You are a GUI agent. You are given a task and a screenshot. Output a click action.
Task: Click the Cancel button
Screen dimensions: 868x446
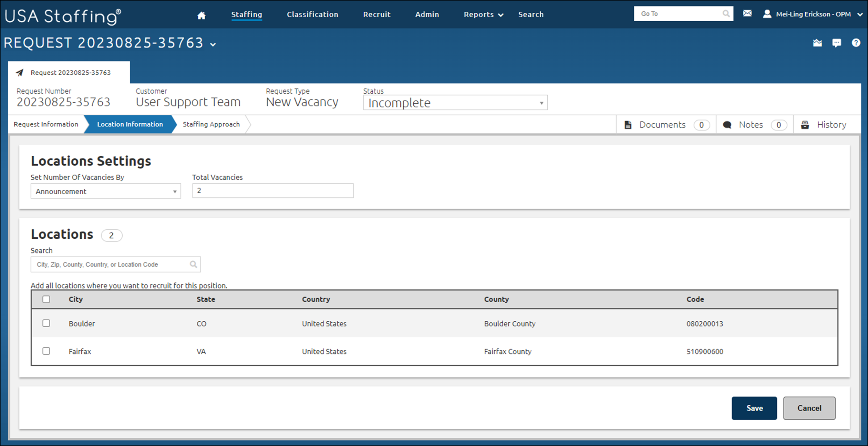coord(809,408)
